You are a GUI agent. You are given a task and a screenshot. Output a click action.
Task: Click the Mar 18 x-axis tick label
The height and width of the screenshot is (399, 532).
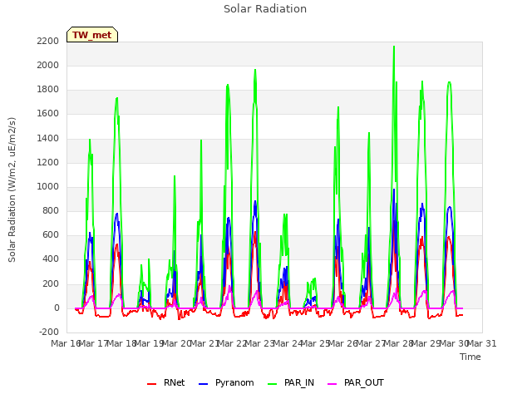[x=121, y=343]
